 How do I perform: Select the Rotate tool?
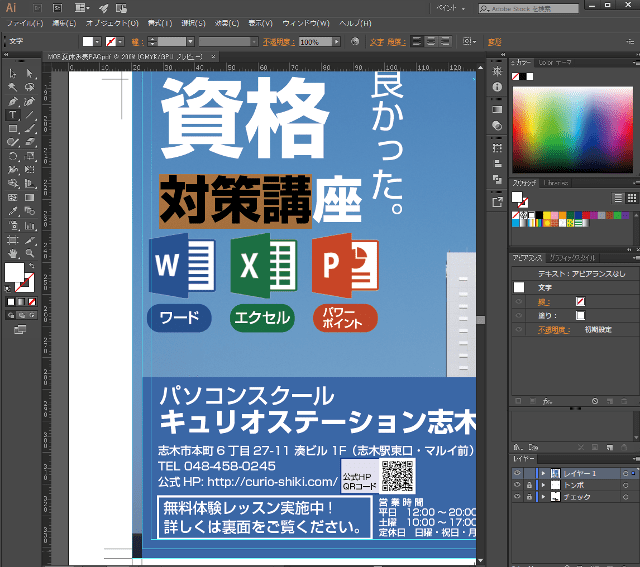coord(13,156)
